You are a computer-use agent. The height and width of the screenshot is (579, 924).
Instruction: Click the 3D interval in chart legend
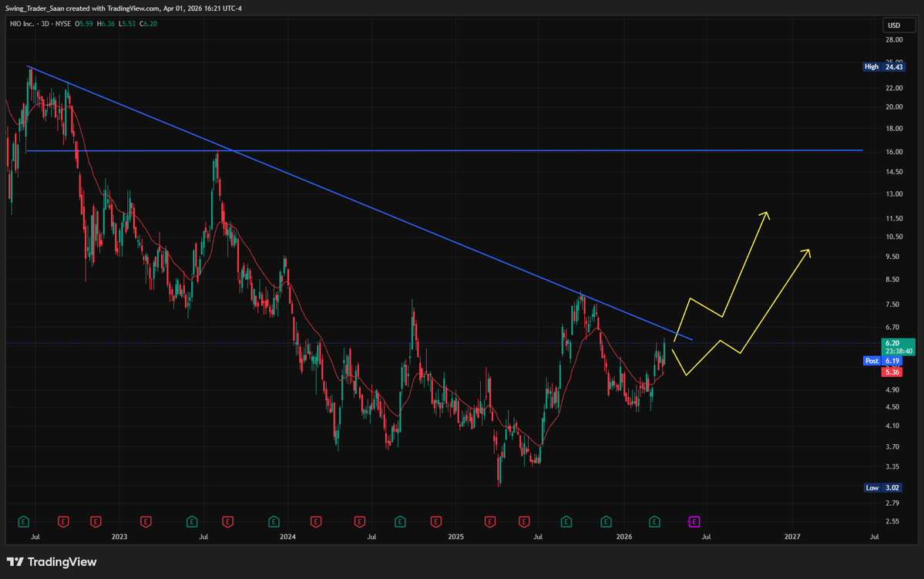(x=45, y=24)
